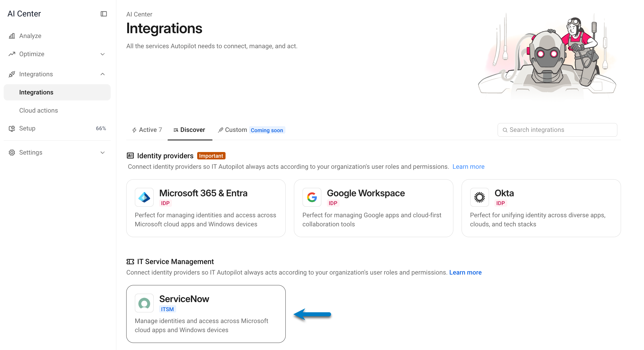This screenshot has height=350, width=644.
Task: Click the IT Service Management heading
Action: tap(175, 262)
